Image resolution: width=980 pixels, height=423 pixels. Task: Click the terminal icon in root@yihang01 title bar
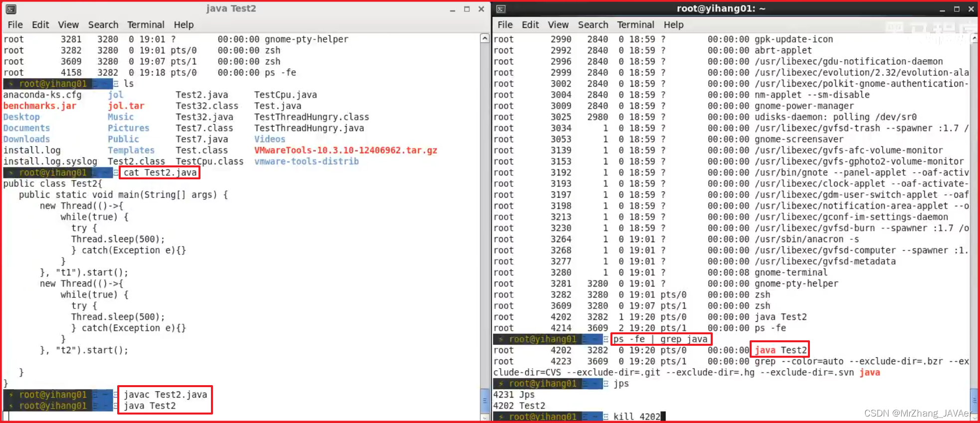pyautogui.click(x=501, y=9)
